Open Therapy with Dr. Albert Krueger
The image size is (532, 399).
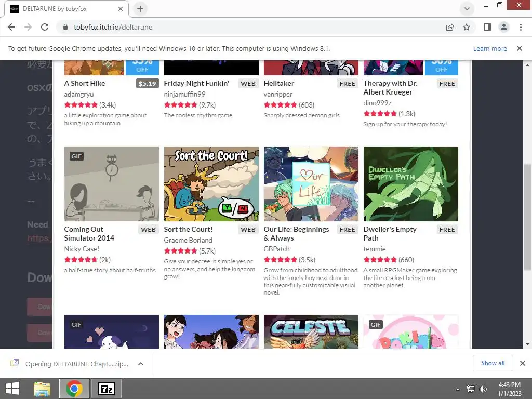[390, 87]
